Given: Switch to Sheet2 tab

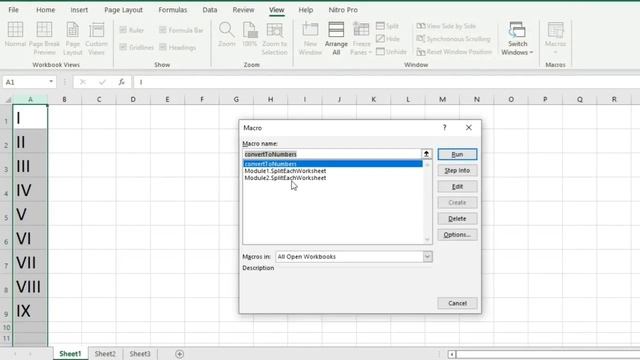Looking at the screenshot, I should (105, 354).
